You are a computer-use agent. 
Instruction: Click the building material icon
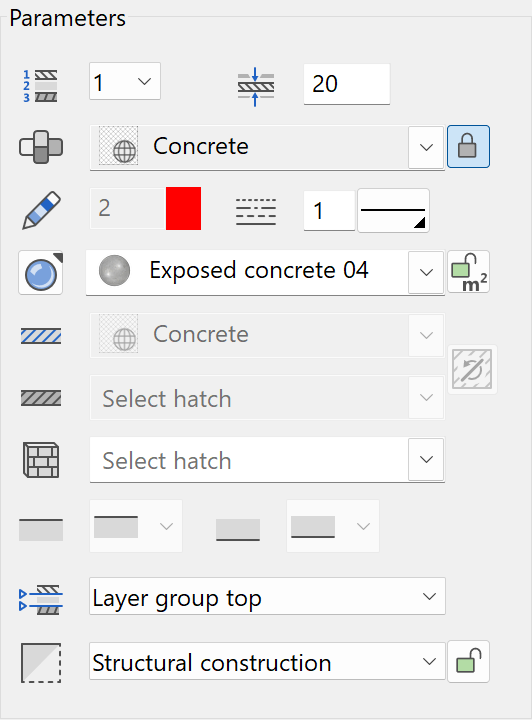[41, 147]
